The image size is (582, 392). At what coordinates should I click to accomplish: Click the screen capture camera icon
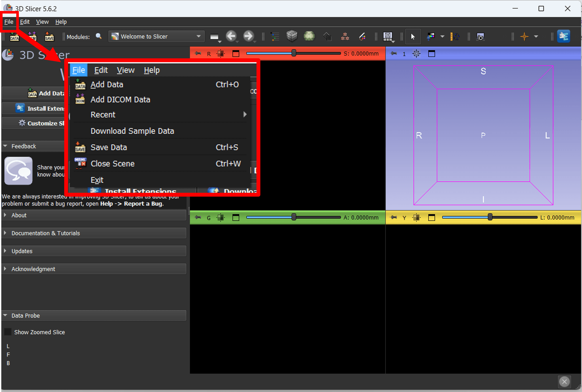point(480,37)
